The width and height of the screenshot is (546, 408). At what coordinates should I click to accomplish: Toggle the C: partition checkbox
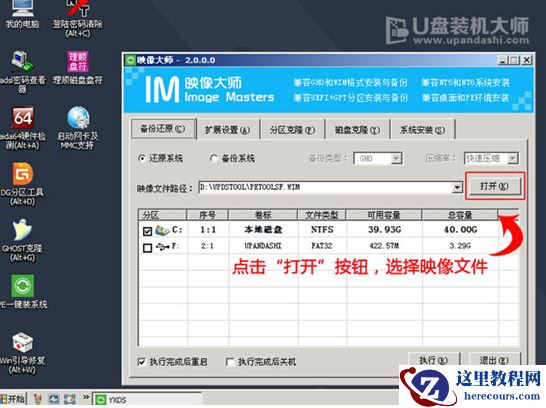(x=147, y=231)
